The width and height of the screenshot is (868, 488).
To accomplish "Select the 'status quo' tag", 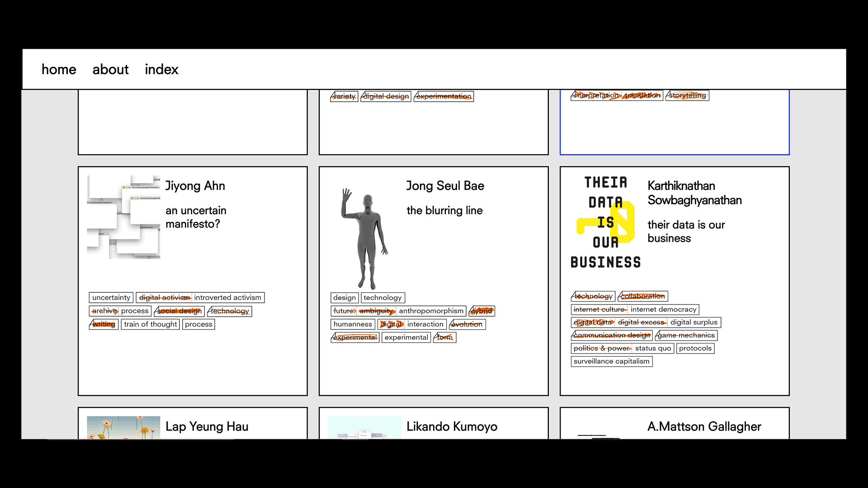I will click(653, 348).
